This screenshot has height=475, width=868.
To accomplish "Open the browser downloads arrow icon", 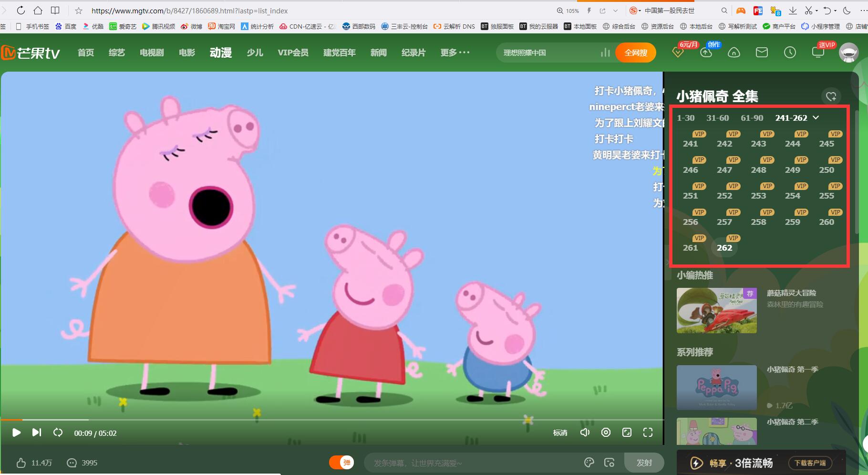I will 793,11.
